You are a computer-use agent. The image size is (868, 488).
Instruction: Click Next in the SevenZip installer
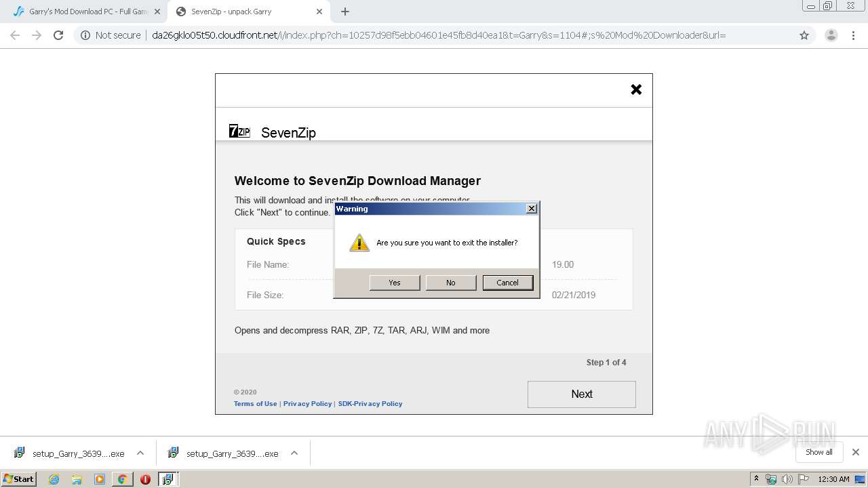tap(582, 394)
